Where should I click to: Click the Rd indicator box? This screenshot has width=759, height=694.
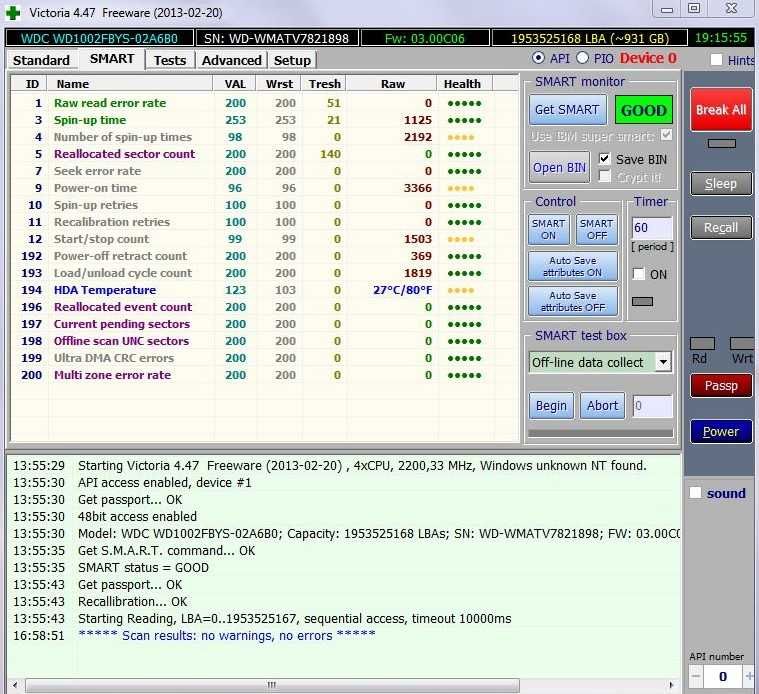tap(702, 344)
